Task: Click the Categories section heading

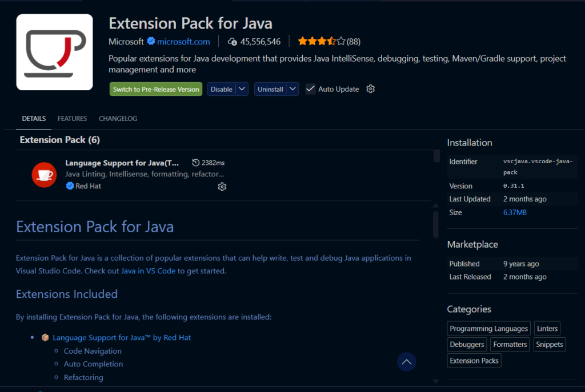Action: coord(469,309)
